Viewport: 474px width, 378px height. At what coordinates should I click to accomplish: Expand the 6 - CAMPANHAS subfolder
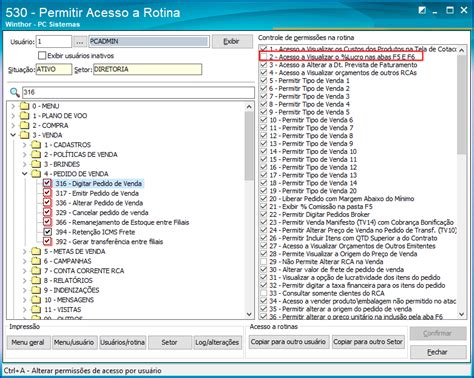click(x=25, y=261)
